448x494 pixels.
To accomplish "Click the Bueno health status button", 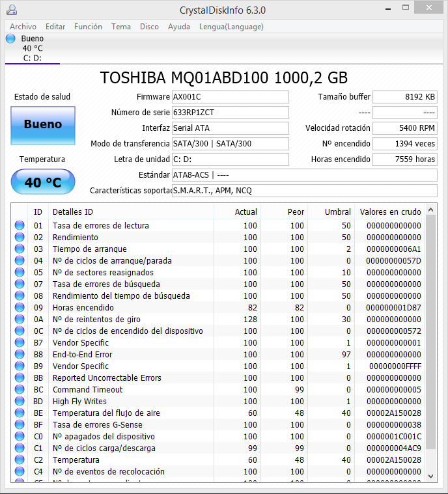I will [x=43, y=126].
